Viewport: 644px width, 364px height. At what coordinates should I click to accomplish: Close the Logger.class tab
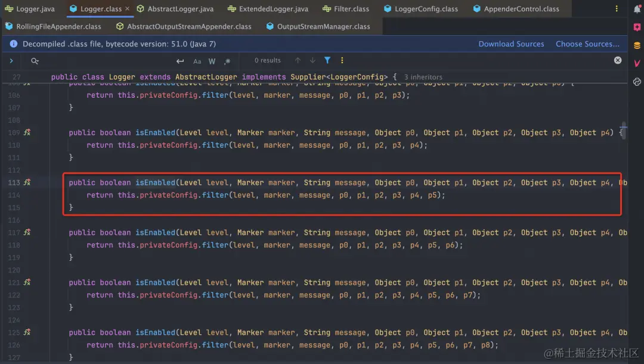click(128, 8)
